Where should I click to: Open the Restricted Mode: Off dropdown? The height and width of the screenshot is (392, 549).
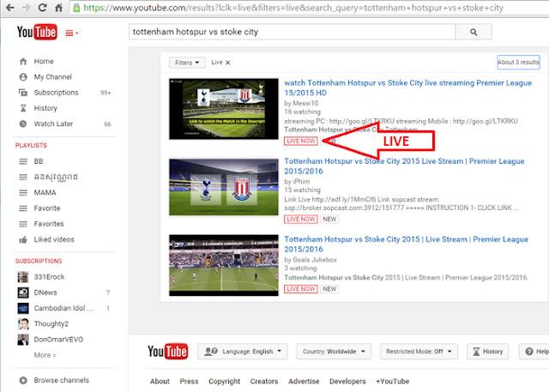coord(419,352)
